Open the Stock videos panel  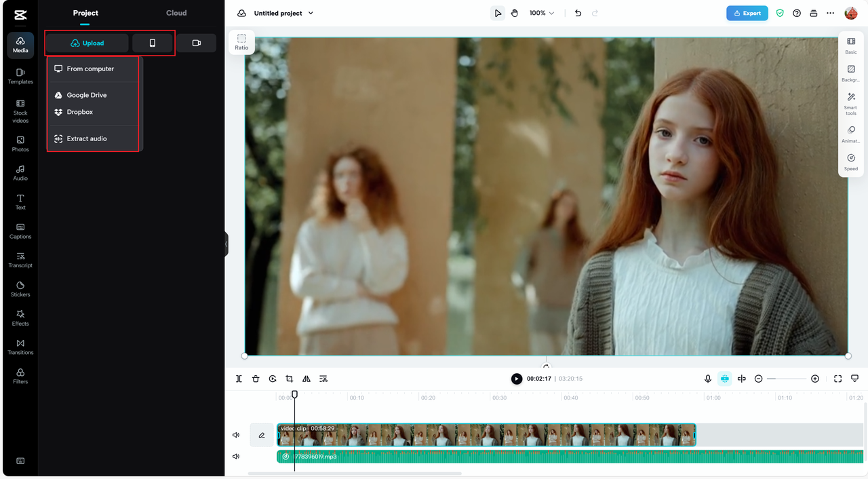click(20, 111)
